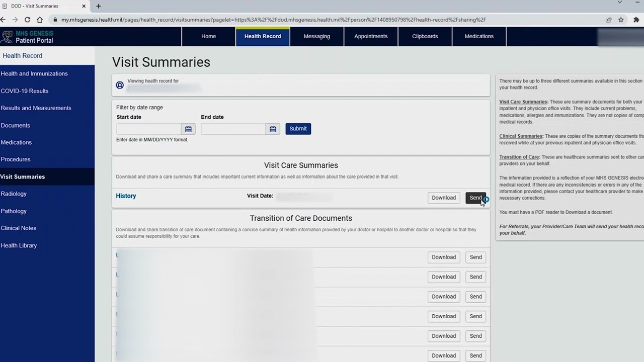This screenshot has width=644, height=362.
Task: Download the History visit care summary
Action: click(x=443, y=198)
